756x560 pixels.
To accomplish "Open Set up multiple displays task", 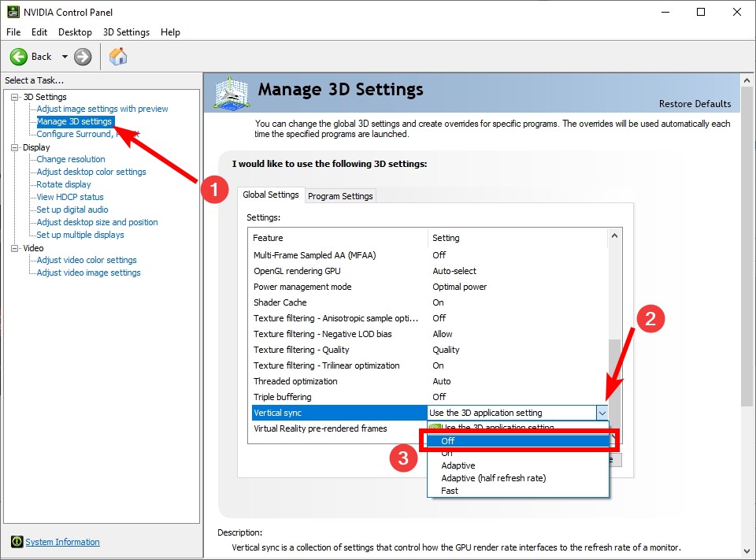I will tap(80, 235).
